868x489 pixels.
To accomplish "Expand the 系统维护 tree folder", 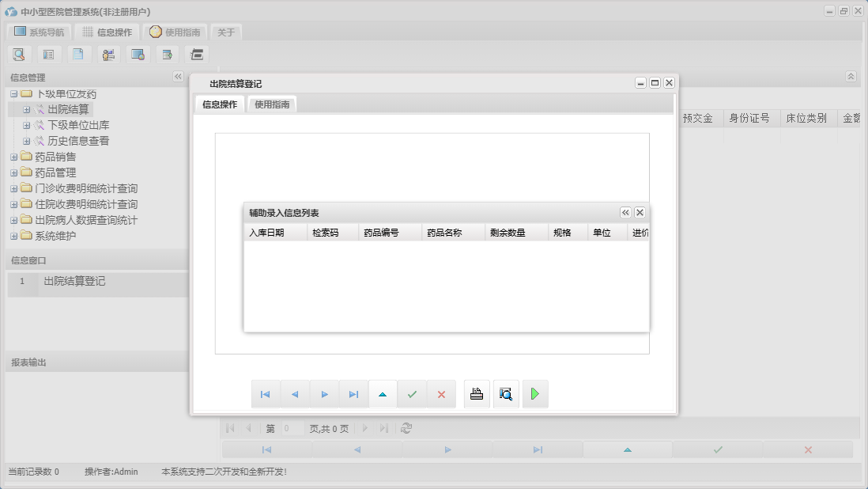I will (x=13, y=236).
